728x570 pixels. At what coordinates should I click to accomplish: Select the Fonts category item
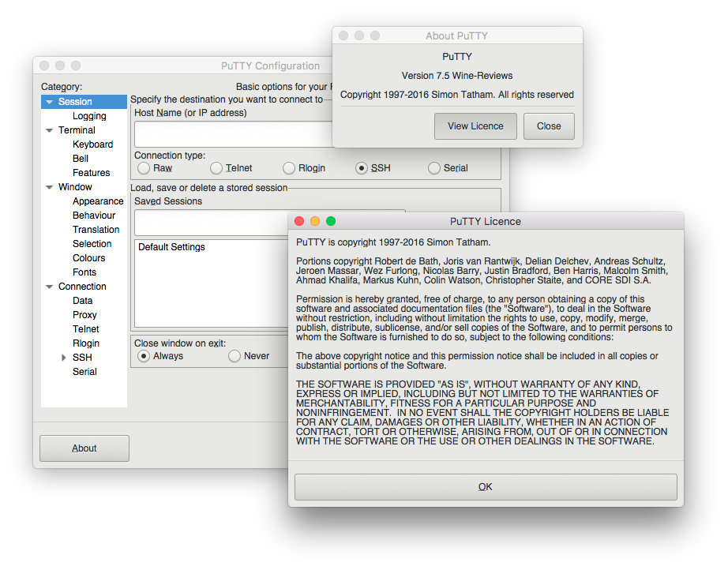click(84, 272)
